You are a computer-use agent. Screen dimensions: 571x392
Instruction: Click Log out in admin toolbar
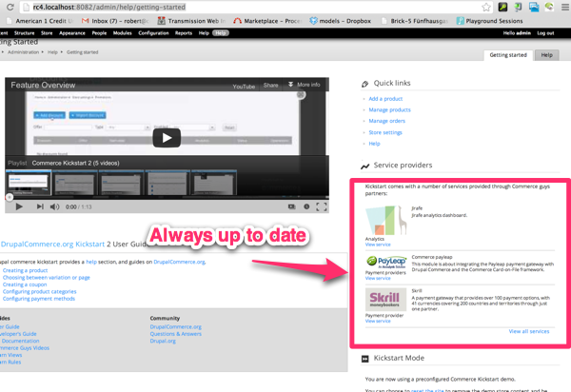pos(545,33)
